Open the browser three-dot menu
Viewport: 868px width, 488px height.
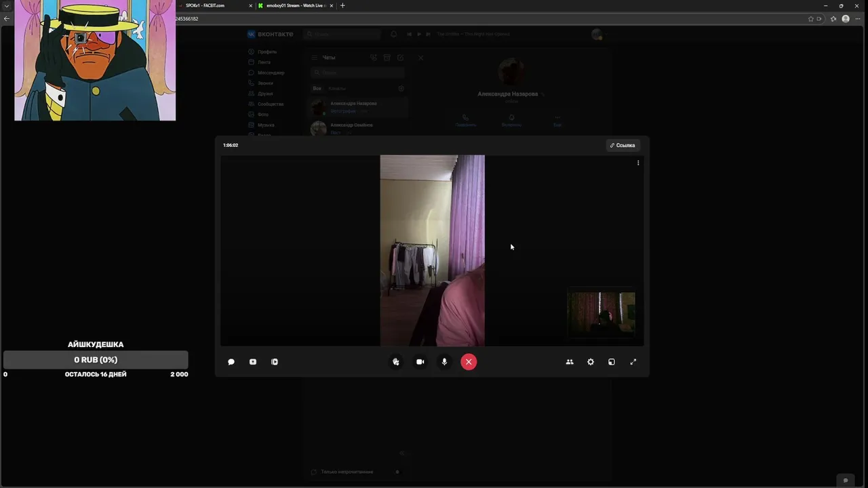click(x=858, y=19)
